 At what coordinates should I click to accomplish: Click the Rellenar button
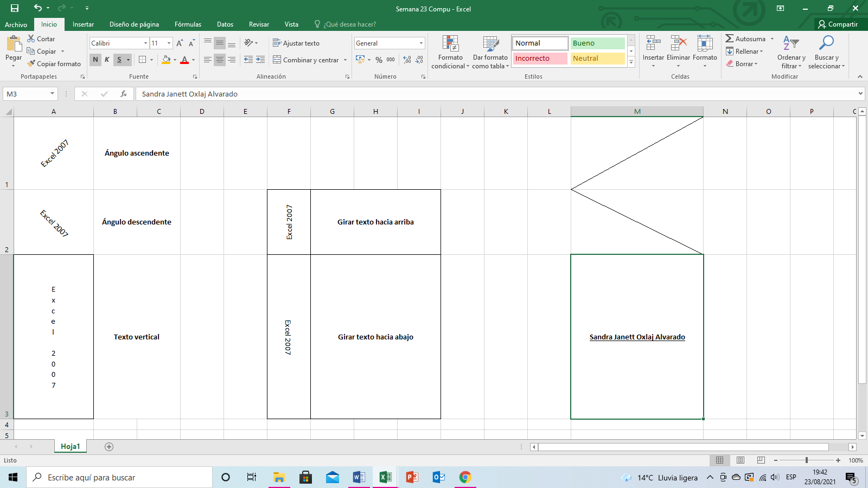click(x=744, y=51)
